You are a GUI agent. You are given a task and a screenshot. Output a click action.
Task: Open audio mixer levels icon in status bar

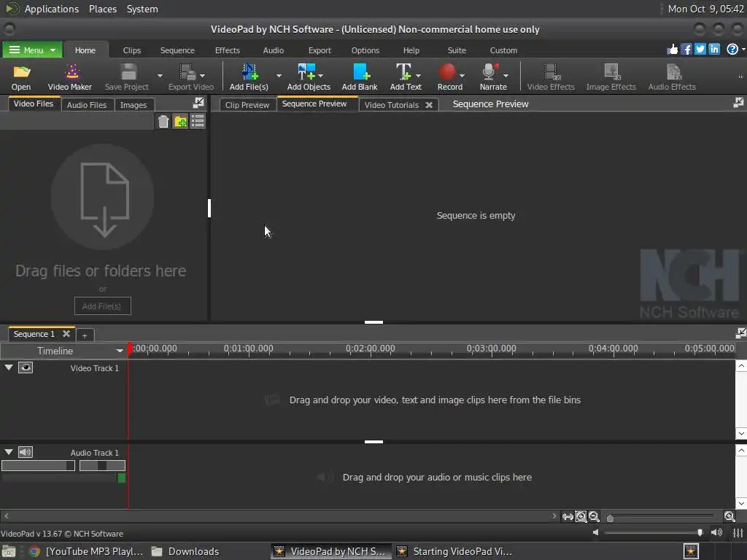coord(738,532)
